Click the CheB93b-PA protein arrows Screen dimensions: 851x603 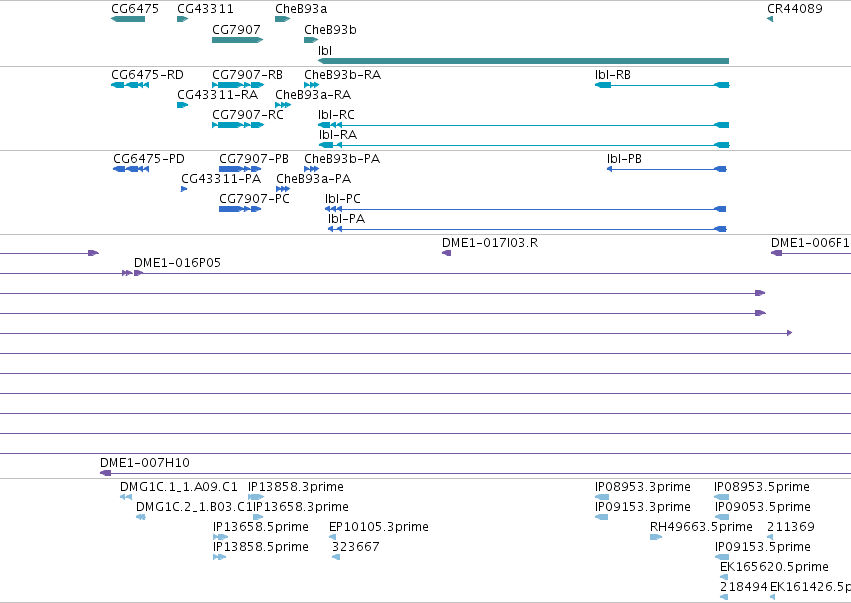[x=312, y=169]
